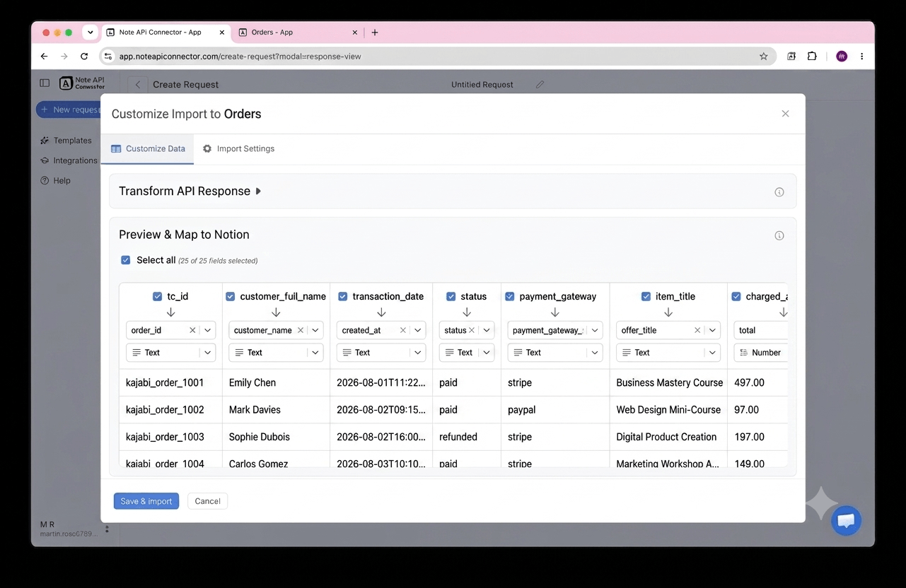Click the Sophie Dubois cell
Viewport: 906px width, 588px height.
pos(276,437)
